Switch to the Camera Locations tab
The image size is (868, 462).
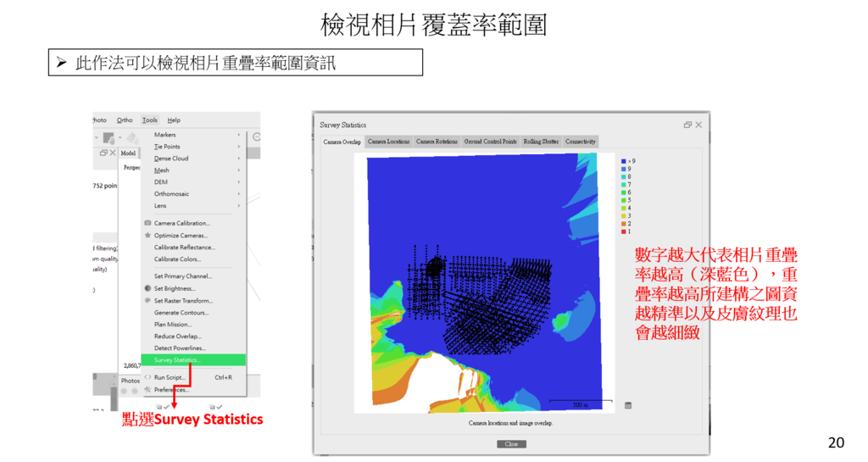[x=388, y=142]
